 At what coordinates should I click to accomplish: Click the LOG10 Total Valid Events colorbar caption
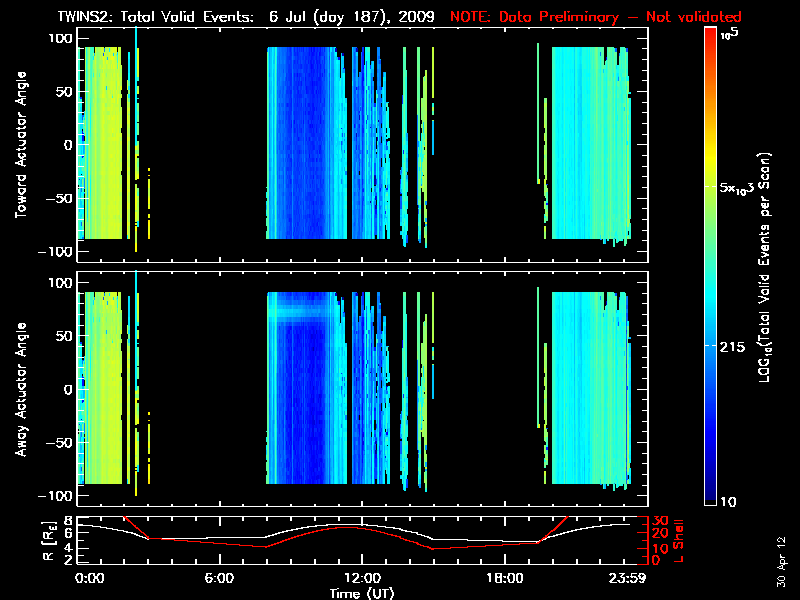[x=765, y=270]
